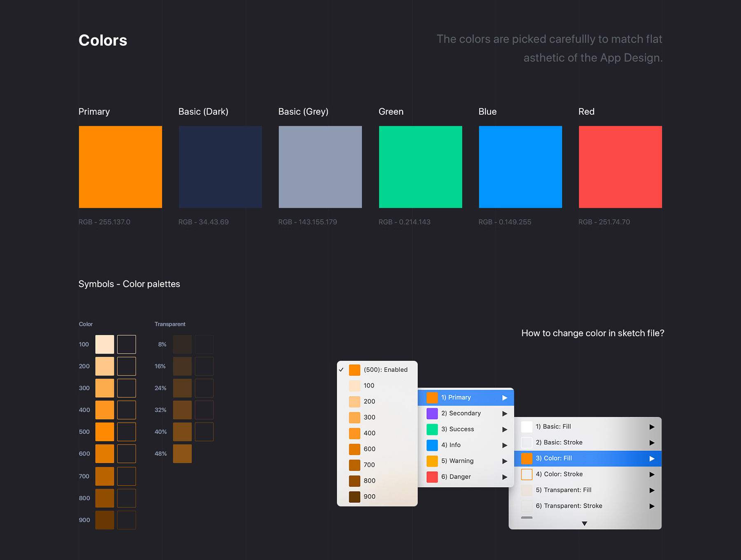The width and height of the screenshot is (741, 560).
Task: Click the blue Info color icon
Action: [x=432, y=445]
